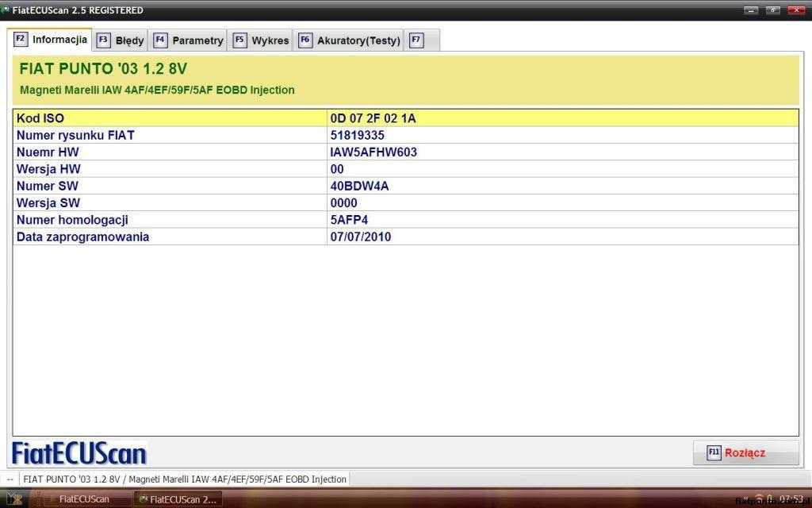This screenshot has width=812, height=508.
Task: Click the status bar vehicle description text
Action: (x=185, y=479)
